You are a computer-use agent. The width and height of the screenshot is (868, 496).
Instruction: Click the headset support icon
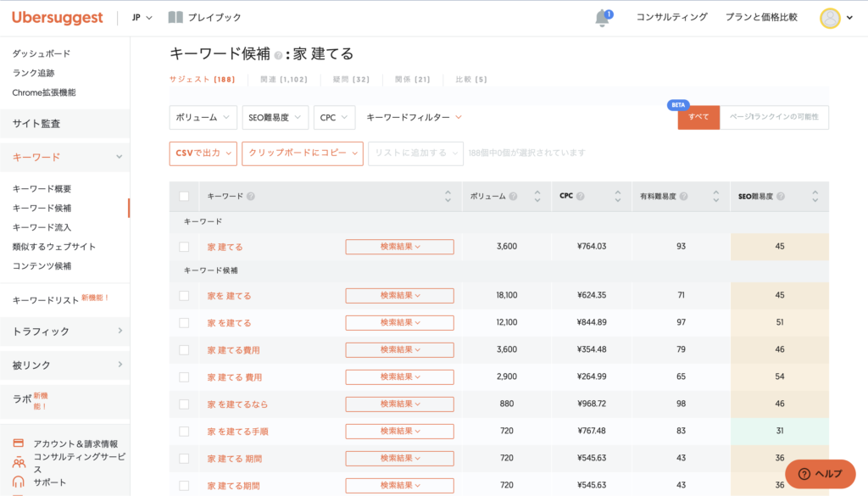coord(19,482)
